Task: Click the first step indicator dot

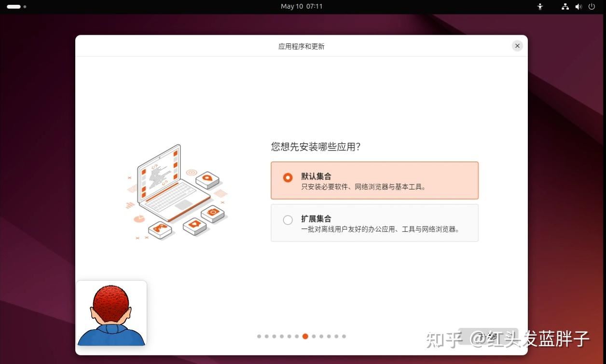Action: coord(259,337)
